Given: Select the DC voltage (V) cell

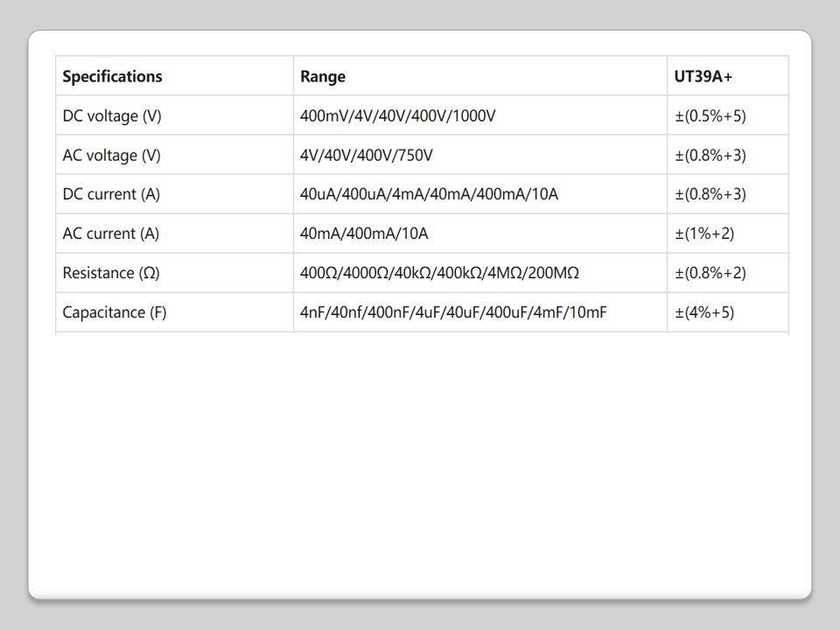Looking at the screenshot, I should tap(112, 115).
